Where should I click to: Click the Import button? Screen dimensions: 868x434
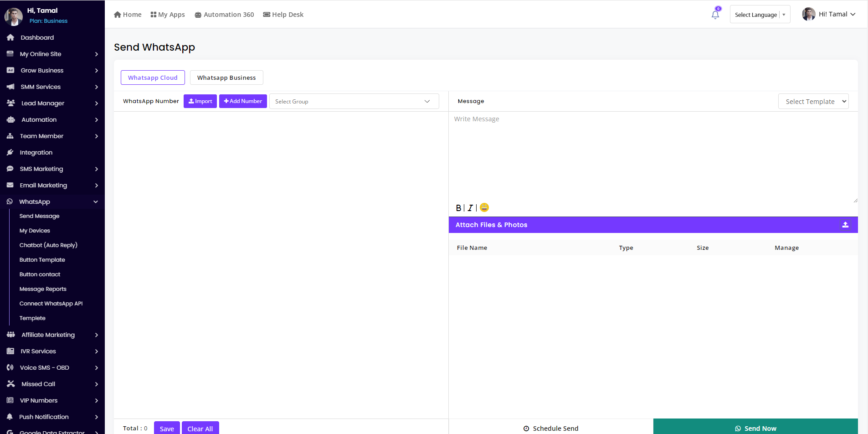[x=200, y=101]
